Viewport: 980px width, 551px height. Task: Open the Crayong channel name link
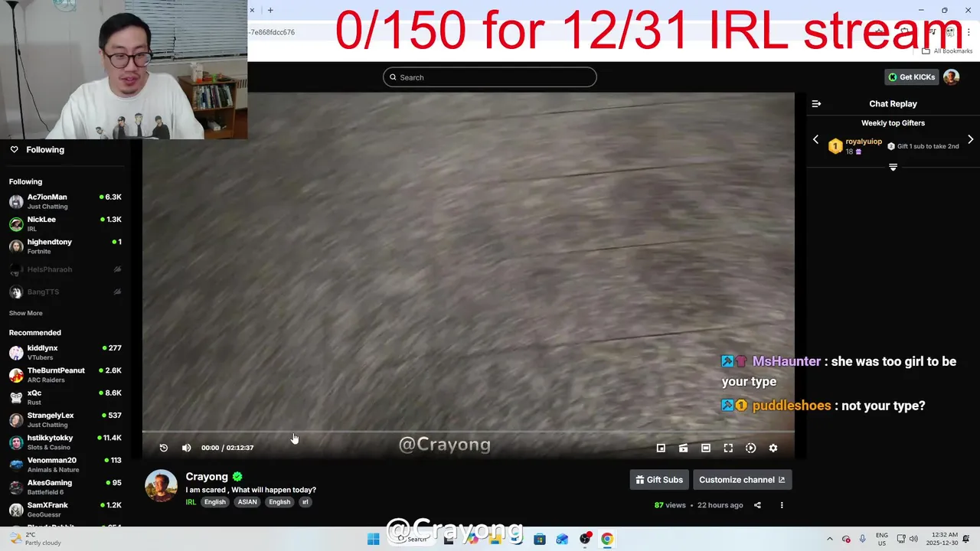(207, 477)
